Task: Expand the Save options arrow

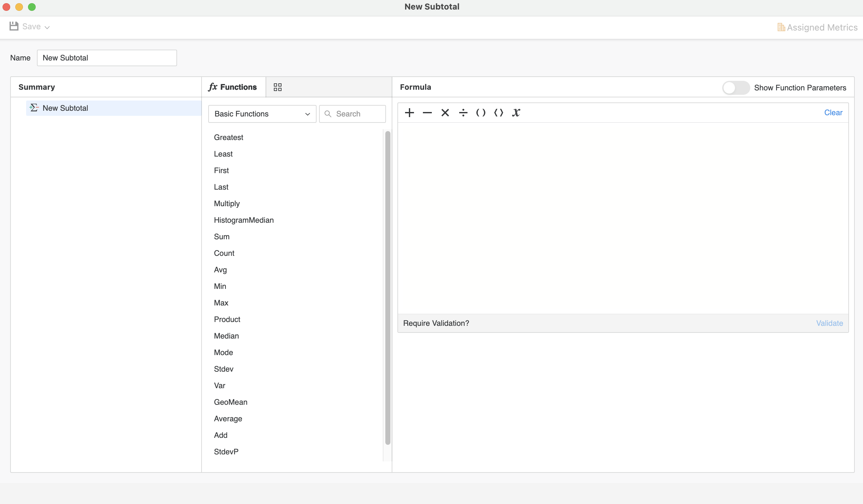Action: pyautogui.click(x=47, y=27)
